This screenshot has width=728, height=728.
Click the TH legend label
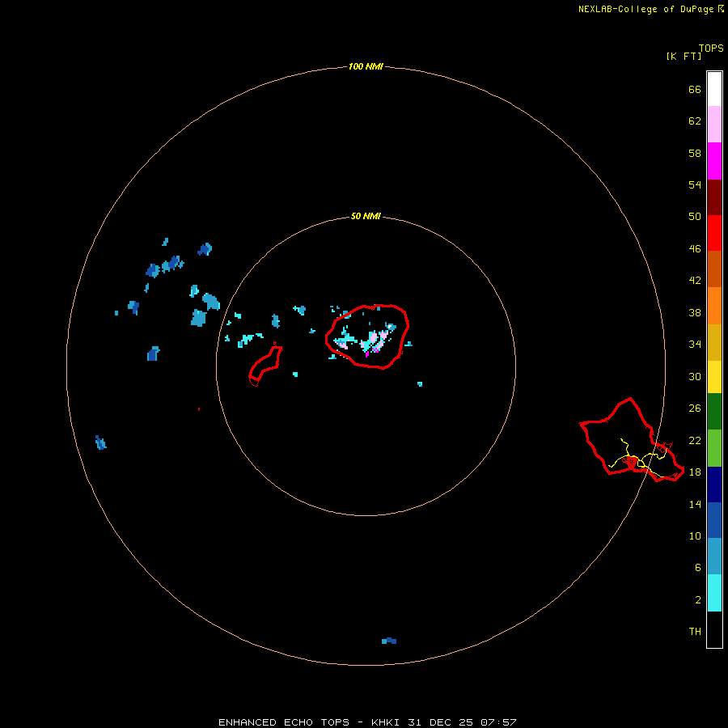pos(695,632)
